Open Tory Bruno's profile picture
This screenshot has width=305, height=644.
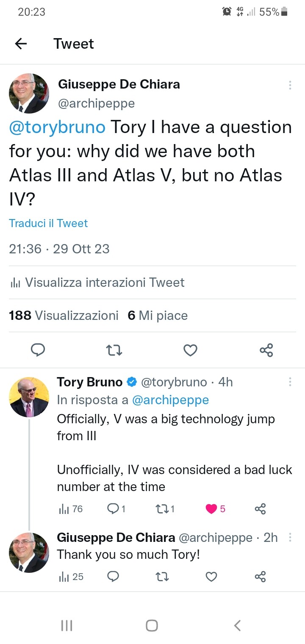point(29,397)
